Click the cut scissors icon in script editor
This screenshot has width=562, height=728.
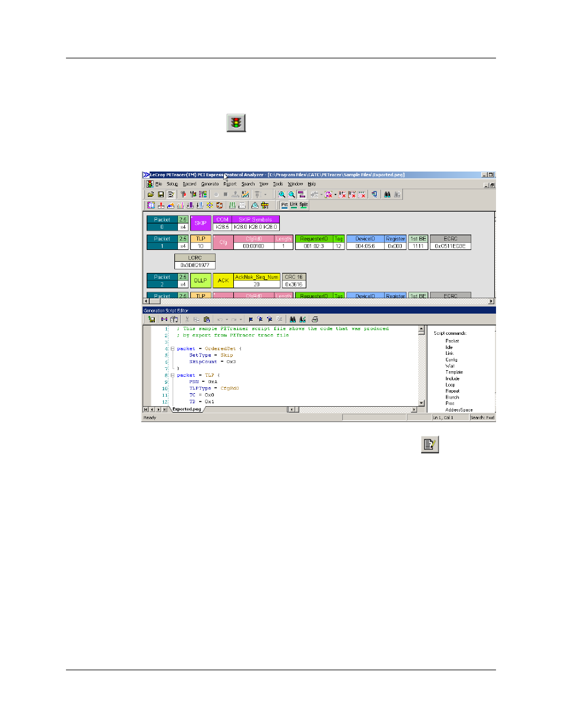(x=187, y=319)
